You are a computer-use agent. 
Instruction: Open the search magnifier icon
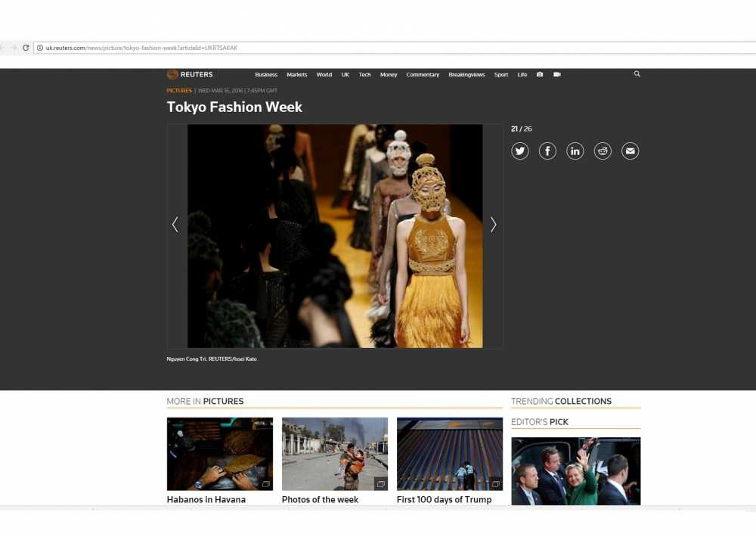pos(637,74)
